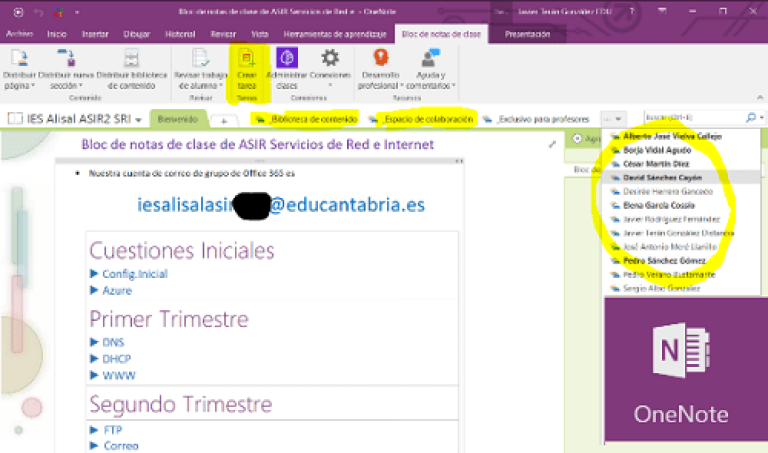This screenshot has width=768, height=453.
Task: Select Pedro Verano Bustamante entry
Action: tap(669, 274)
